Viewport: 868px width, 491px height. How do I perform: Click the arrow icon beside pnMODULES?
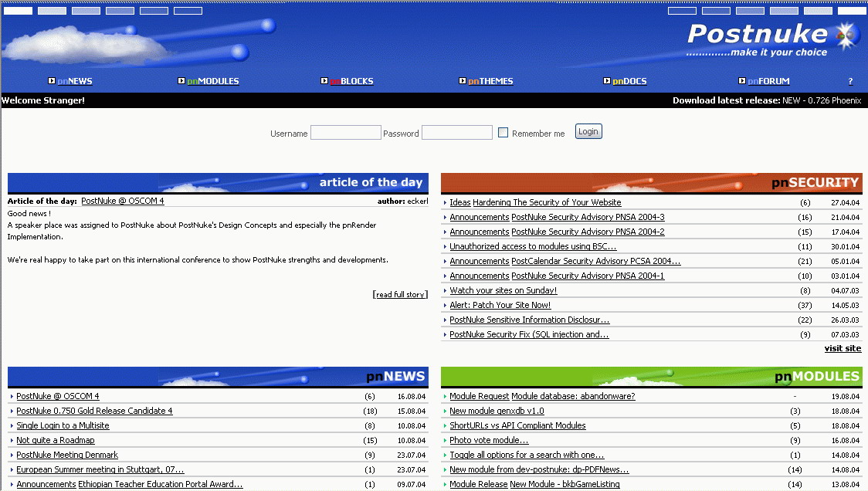181,81
